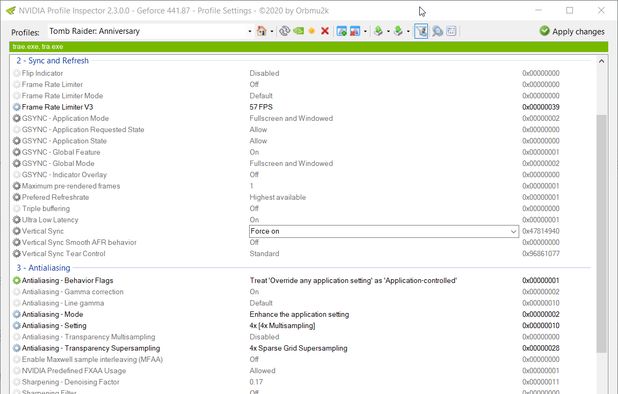Collapse the '3 - Antialiasing' group header

click(43, 268)
